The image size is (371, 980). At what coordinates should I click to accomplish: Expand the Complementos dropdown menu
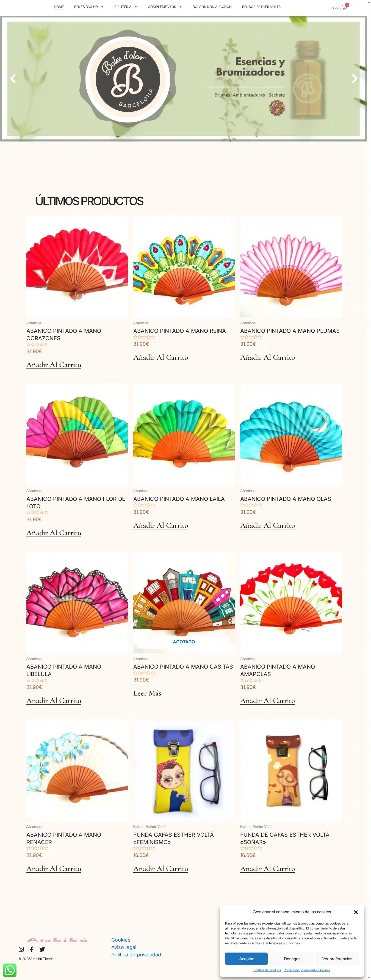(x=165, y=7)
